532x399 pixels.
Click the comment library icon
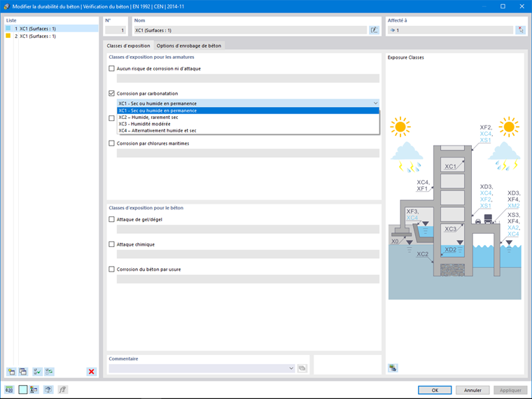302,368
